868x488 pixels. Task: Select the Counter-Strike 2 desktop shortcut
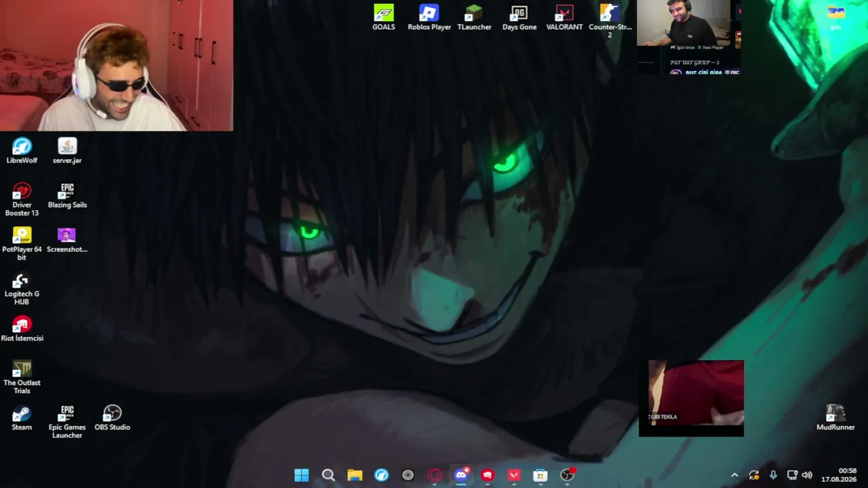tap(610, 21)
